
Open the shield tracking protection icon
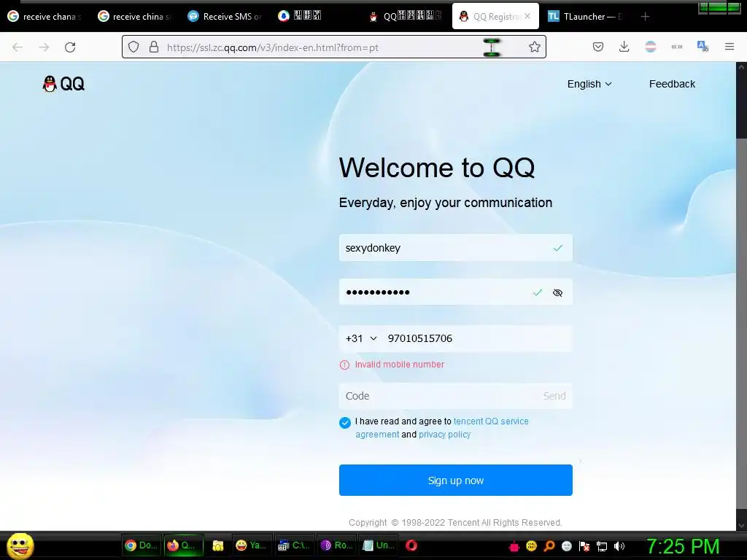coord(133,47)
